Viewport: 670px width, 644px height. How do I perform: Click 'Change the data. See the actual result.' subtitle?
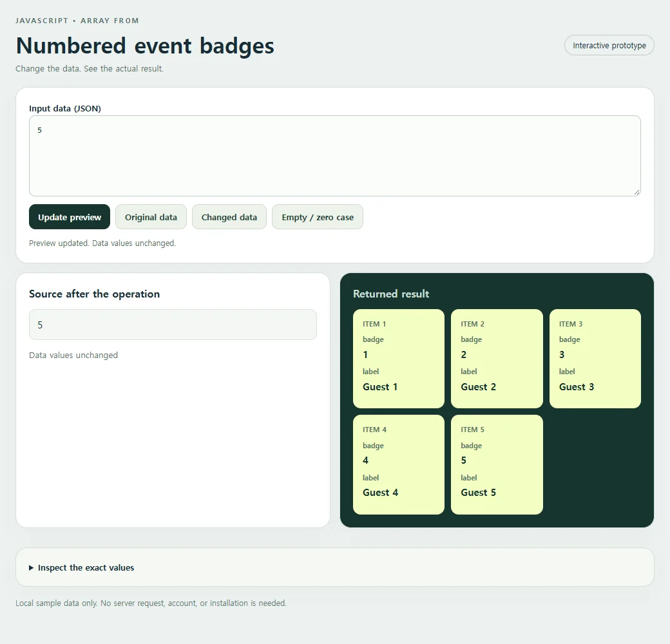click(90, 69)
